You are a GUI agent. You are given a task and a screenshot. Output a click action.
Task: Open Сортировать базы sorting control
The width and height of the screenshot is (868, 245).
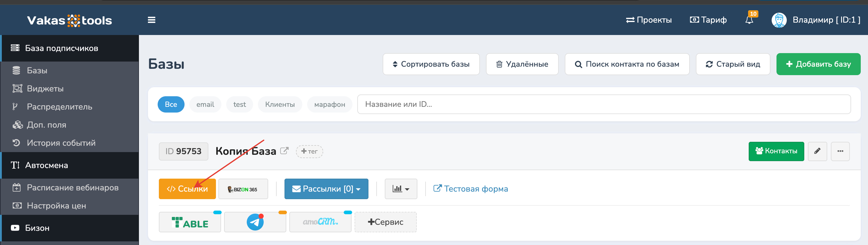pyautogui.click(x=431, y=64)
